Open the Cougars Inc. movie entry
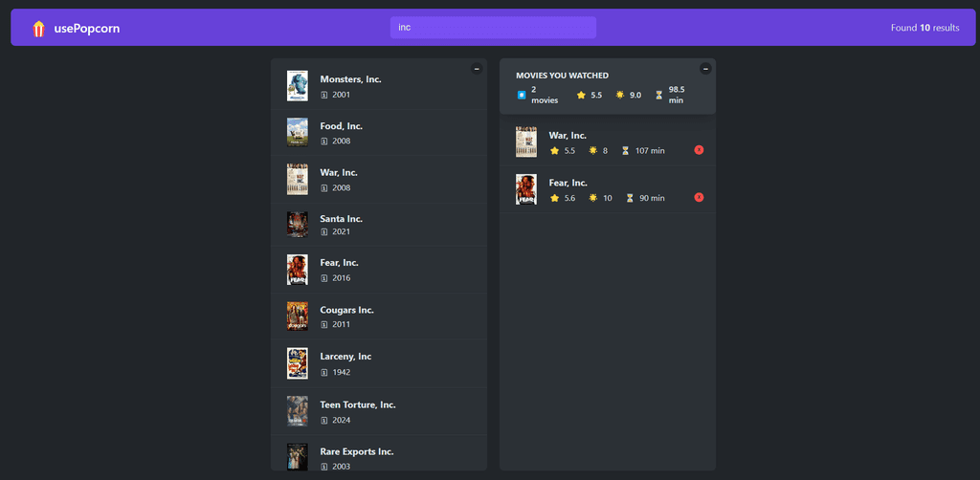Viewport: 980px width, 480px height. tap(379, 316)
